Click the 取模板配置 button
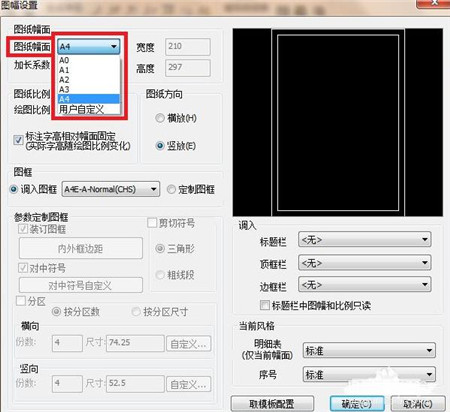Screen dimensions: 450x412 [x=272, y=404]
